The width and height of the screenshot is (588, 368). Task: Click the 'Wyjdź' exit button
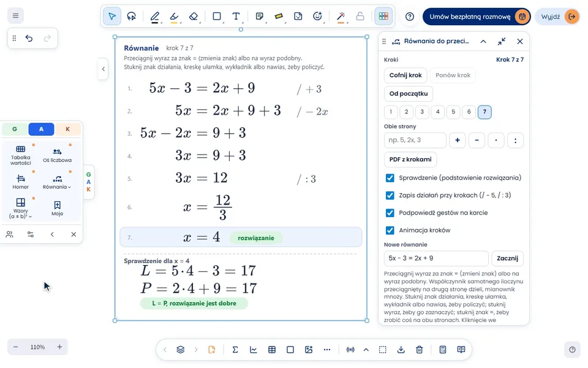point(557,17)
